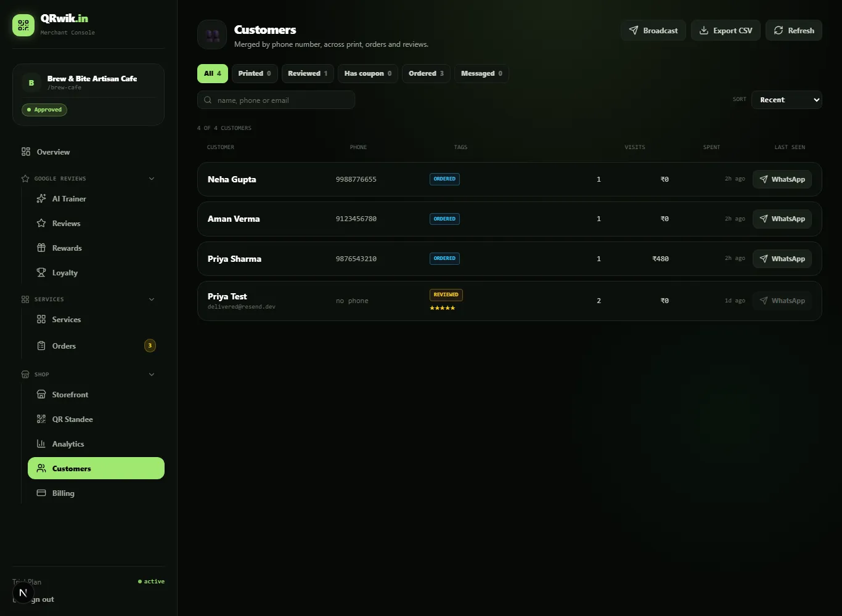The width and height of the screenshot is (842, 616).
Task: Click Priya Test customer name
Action: pos(227,296)
